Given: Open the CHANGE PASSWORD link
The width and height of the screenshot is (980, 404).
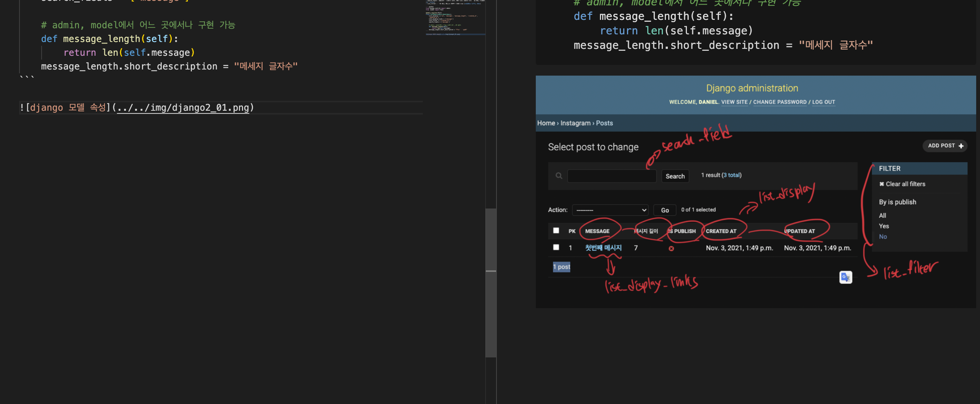Looking at the screenshot, I should pos(780,102).
